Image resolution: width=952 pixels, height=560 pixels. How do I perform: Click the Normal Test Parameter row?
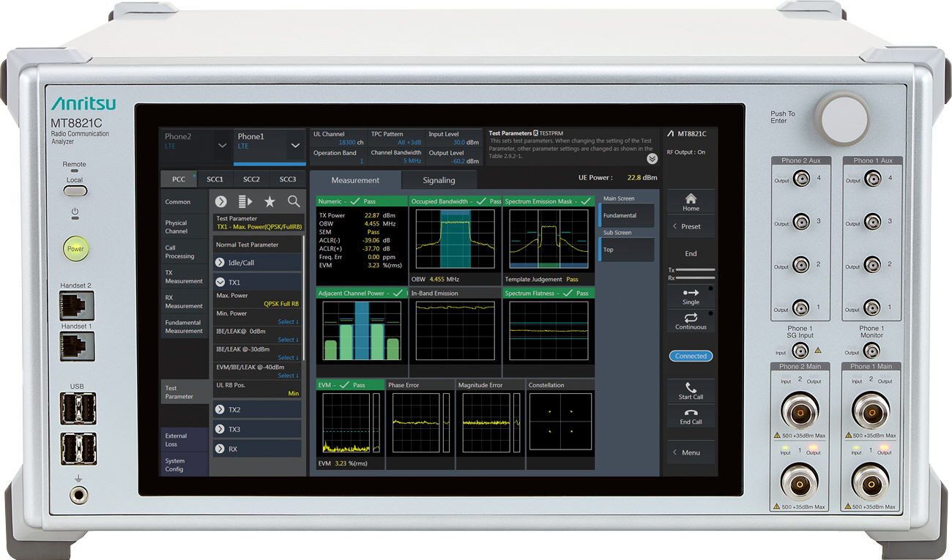[x=257, y=244]
